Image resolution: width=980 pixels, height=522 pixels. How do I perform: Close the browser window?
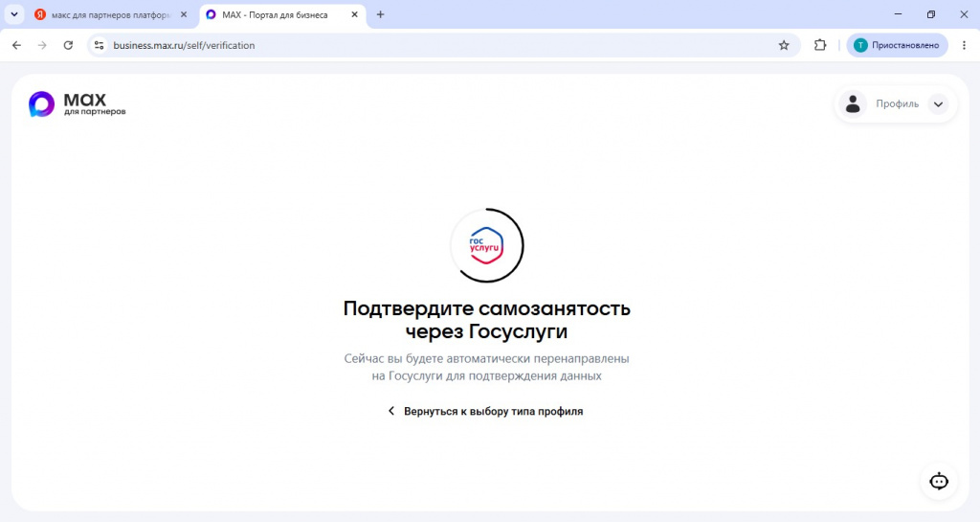point(963,14)
